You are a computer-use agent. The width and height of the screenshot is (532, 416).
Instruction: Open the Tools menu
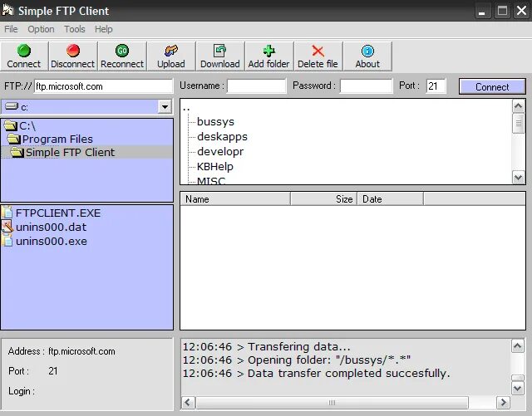tap(75, 29)
